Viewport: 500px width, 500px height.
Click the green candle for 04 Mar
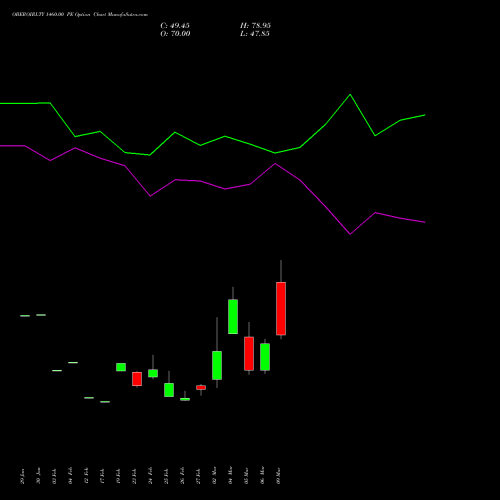pyautogui.click(x=233, y=317)
